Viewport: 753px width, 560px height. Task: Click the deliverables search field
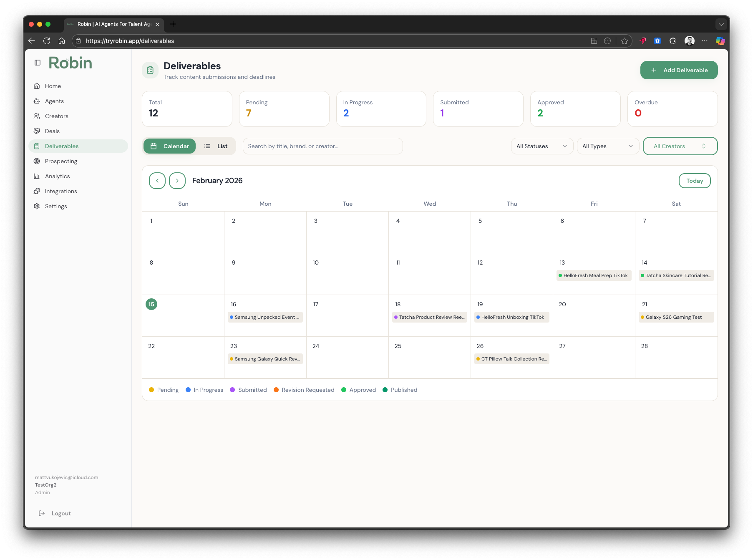point(322,146)
